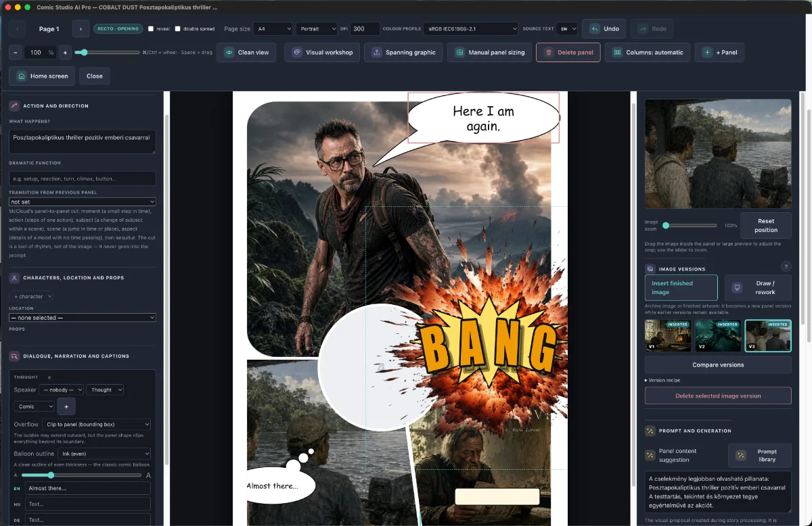Click Compare versions

[x=718, y=364]
